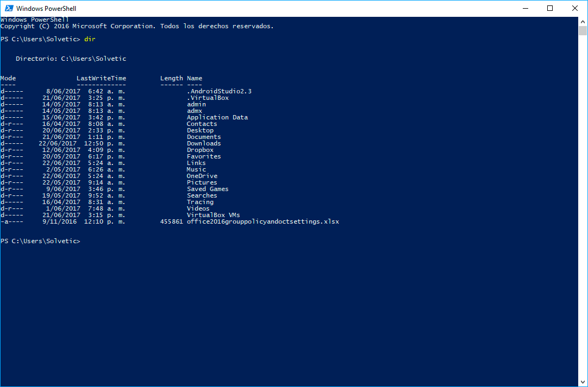This screenshot has height=387, width=588.
Task: Click the OneDrive folder entry
Action: [x=202, y=176]
